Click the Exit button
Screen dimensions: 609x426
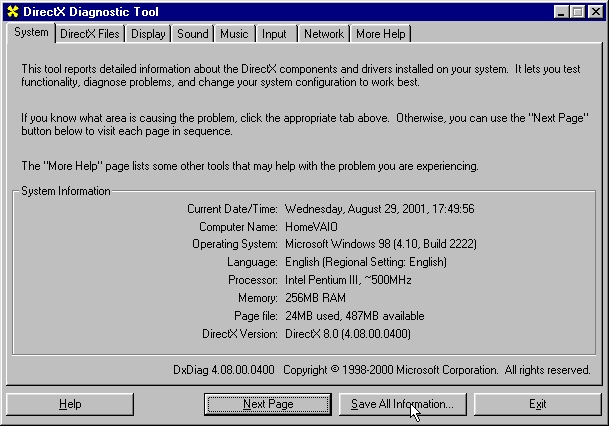pos(538,404)
